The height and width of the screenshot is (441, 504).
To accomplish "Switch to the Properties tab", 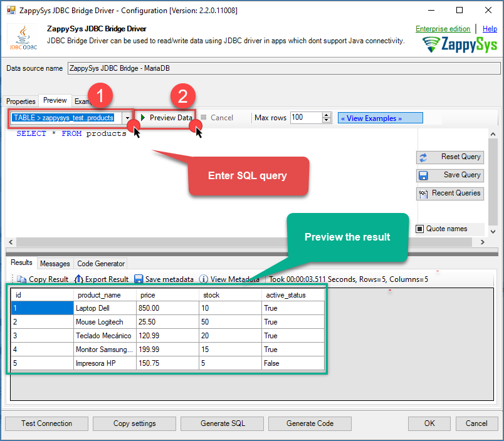I will pos(21,101).
